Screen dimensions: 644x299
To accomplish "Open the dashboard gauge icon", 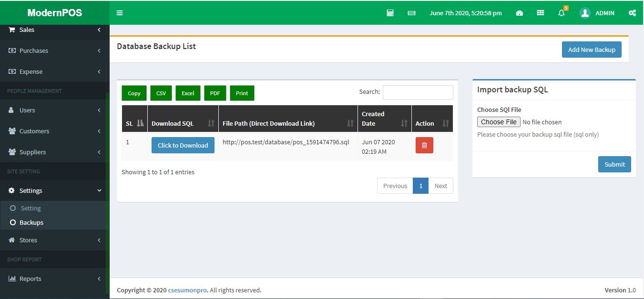I will tap(520, 13).
